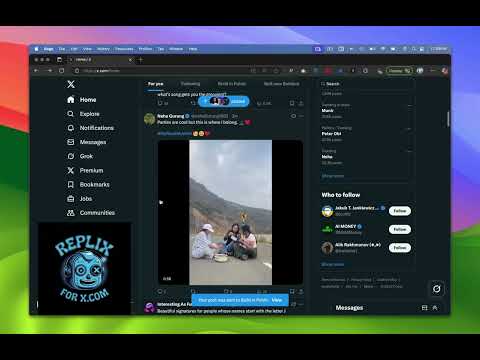Click the page scrollbar on the right
The height and width of the screenshot is (360, 480).
pos(448,119)
